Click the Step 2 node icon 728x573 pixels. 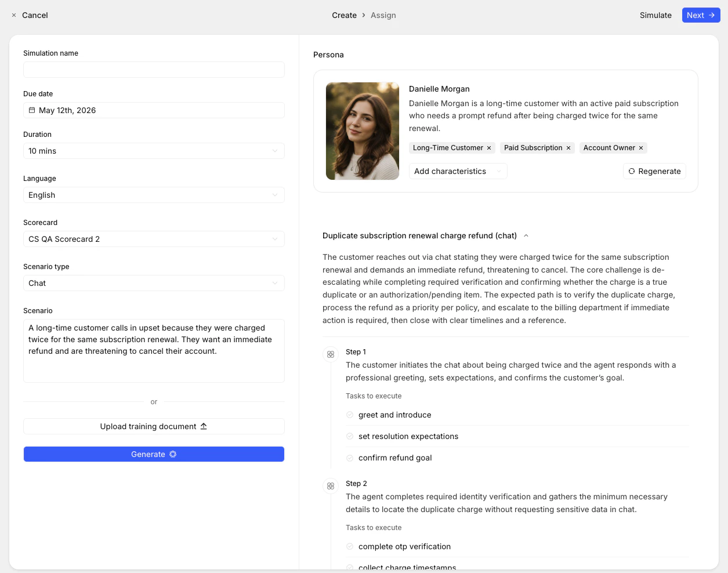(331, 486)
